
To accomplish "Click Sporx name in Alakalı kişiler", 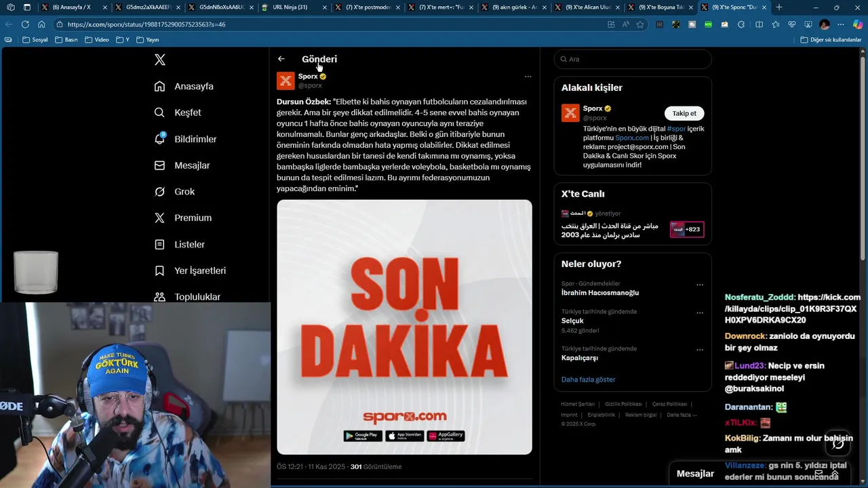I will point(593,108).
